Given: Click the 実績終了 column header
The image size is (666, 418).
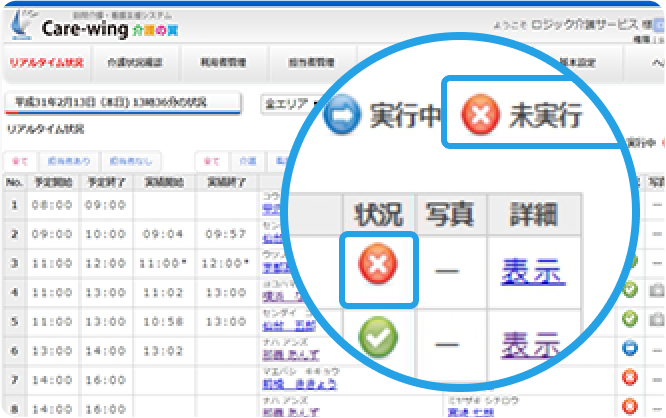Looking at the screenshot, I should tap(226, 183).
